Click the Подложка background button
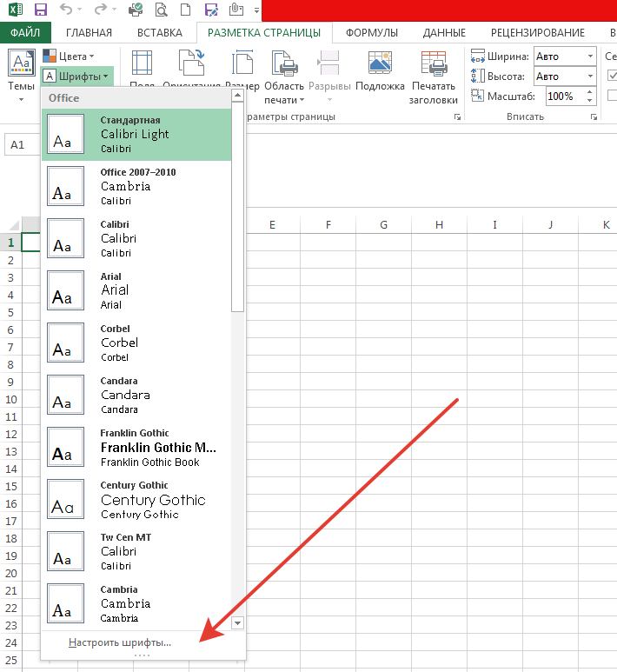The width and height of the screenshot is (617, 672). coord(380,70)
